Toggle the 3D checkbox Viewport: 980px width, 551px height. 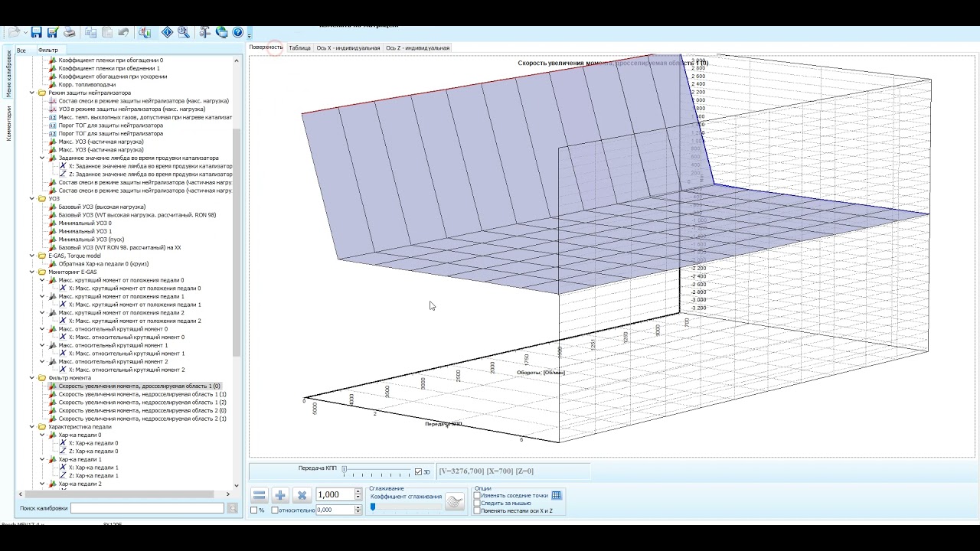(x=418, y=471)
